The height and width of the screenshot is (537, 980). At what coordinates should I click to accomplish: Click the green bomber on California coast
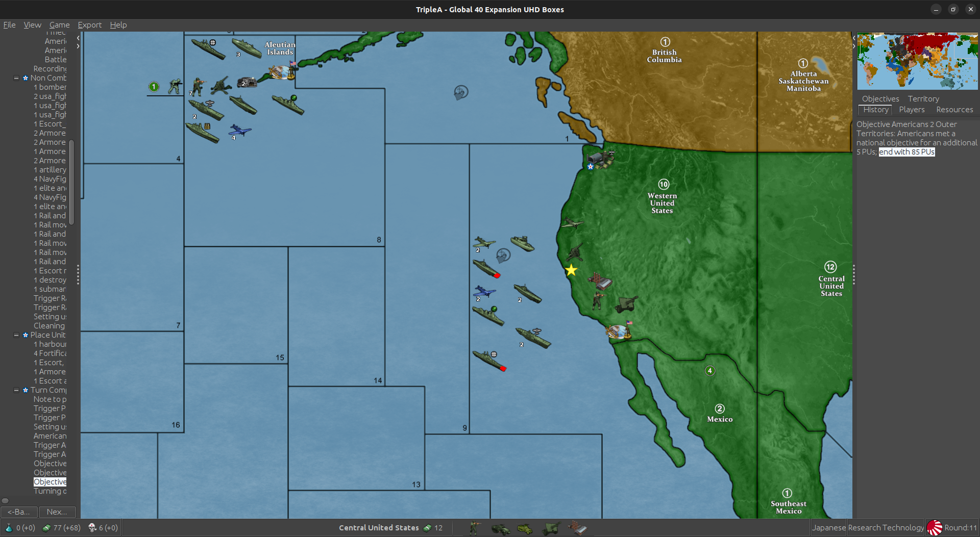click(572, 223)
